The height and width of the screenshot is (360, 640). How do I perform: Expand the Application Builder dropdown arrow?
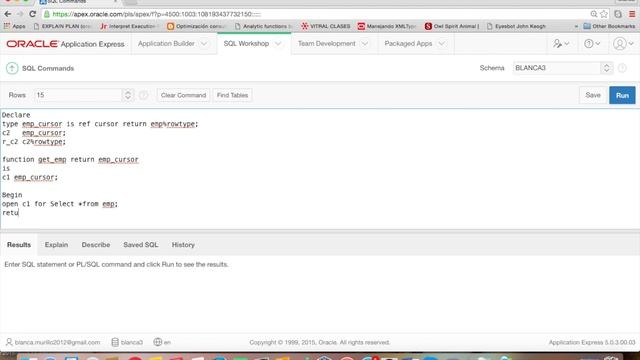204,44
